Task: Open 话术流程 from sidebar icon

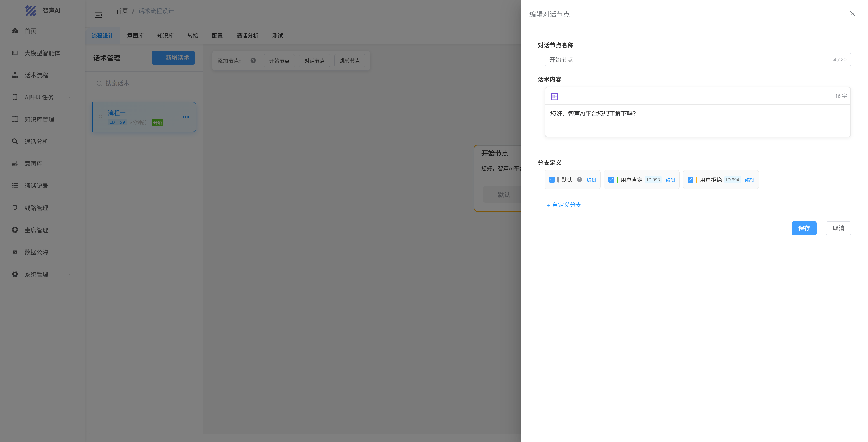Action: [15, 75]
